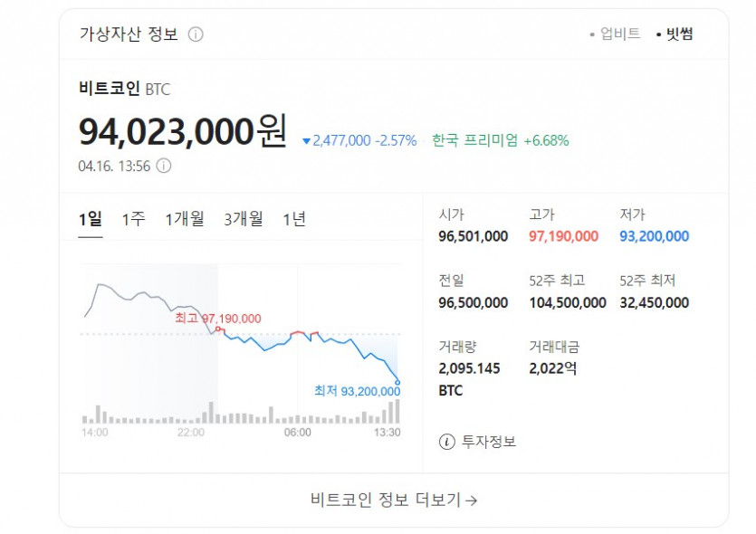The height and width of the screenshot is (534, 756).
Task: Click the info icon beside 가상자산 정보
Action: [x=196, y=34]
